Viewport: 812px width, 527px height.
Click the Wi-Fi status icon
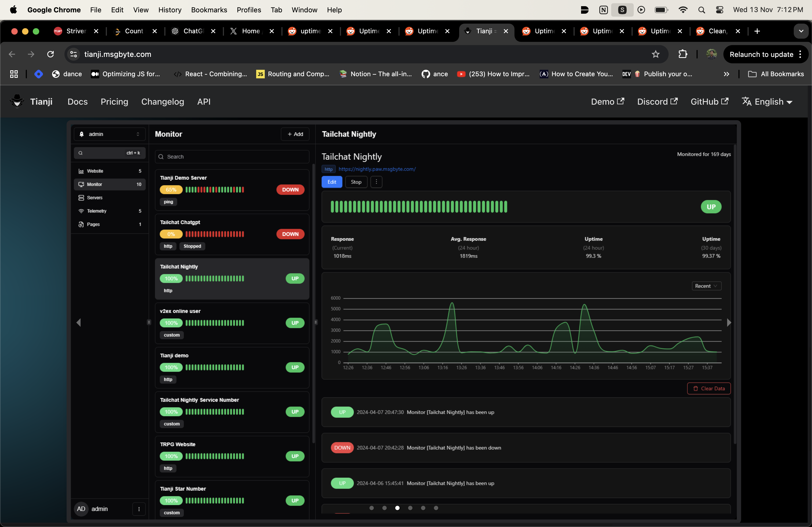tap(683, 10)
